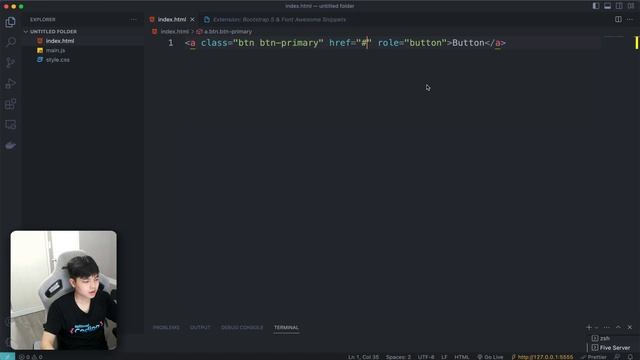Open terminal panel more actions ellipsis
The height and width of the screenshot is (360, 640).
coord(607,327)
